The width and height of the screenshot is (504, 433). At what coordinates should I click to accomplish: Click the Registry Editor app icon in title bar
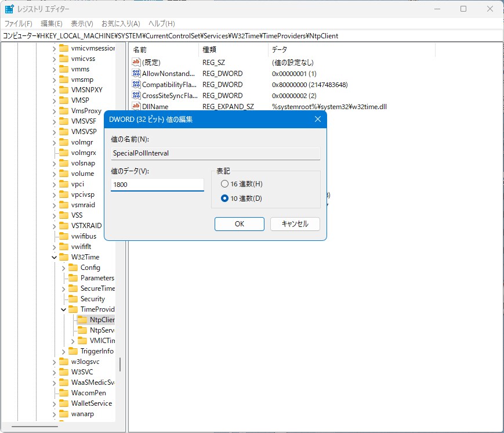pos(9,9)
